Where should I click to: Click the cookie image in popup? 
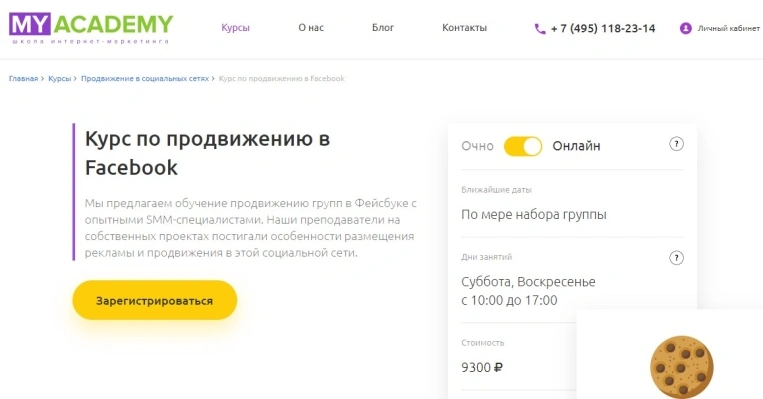click(x=682, y=366)
